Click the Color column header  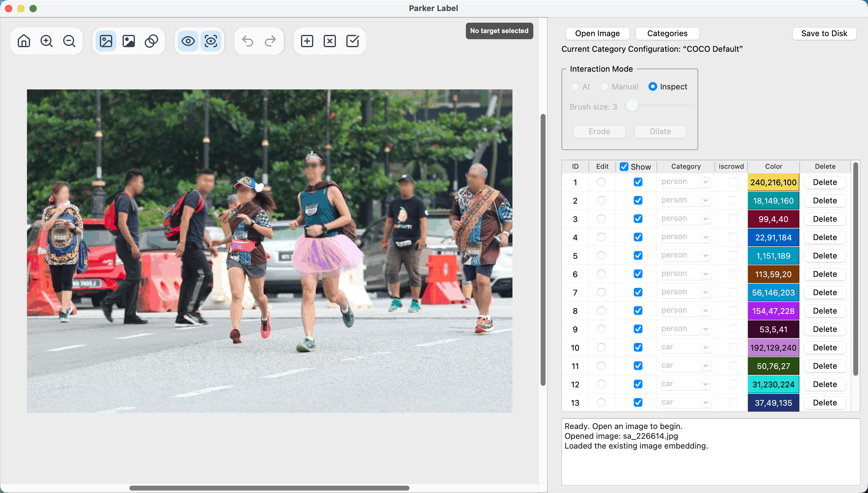773,167
